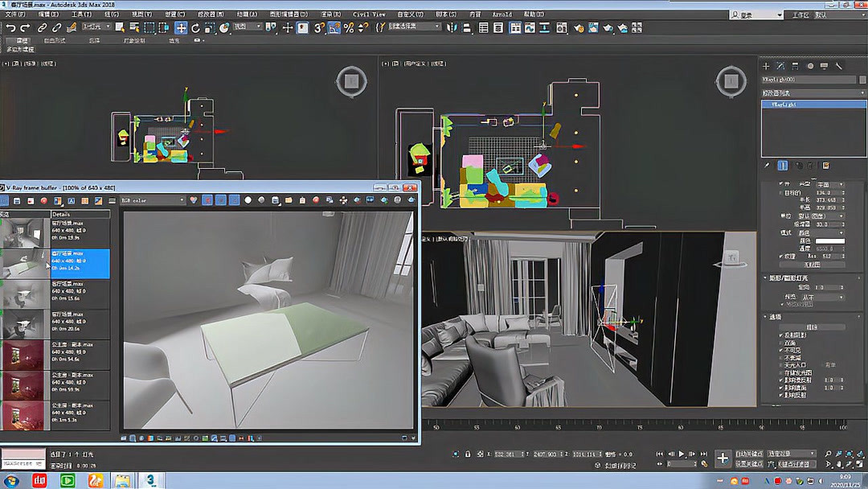
Task: Toggle the 不可见 checkbox in light options
Action: 781,350
